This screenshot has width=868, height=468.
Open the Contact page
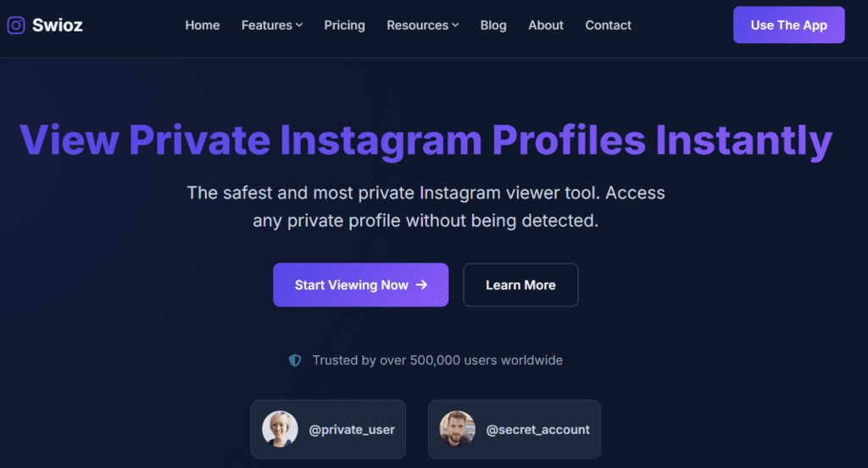pyautogui.click(x=608, y=25)
